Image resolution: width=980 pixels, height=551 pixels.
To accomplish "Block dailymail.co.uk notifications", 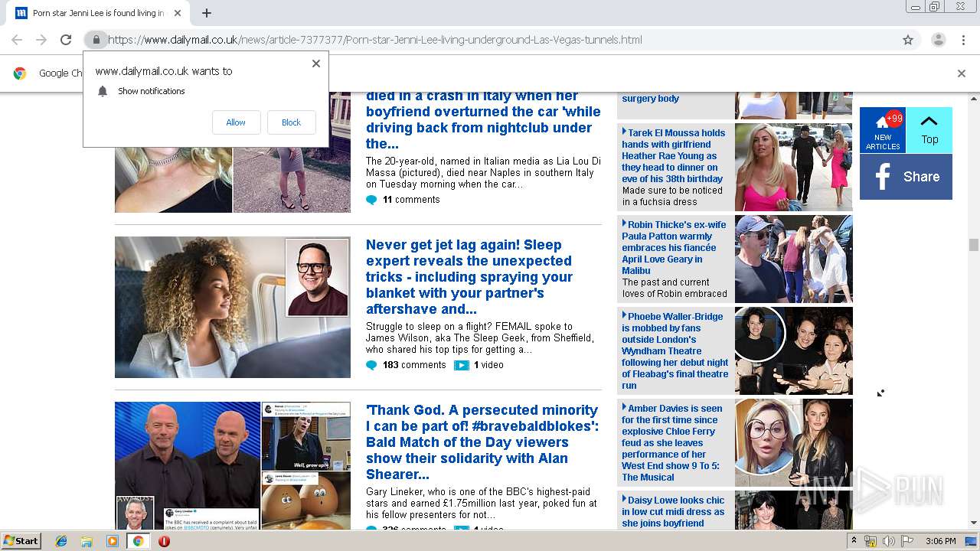I will [x=291, y=122].
